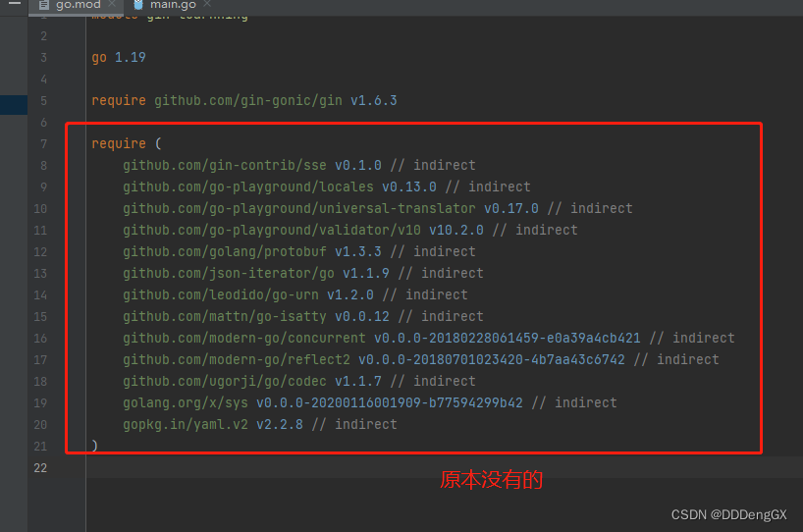
Task: Click the validator/v10 v10.2.0 line
Action: (x=349, y=230)
